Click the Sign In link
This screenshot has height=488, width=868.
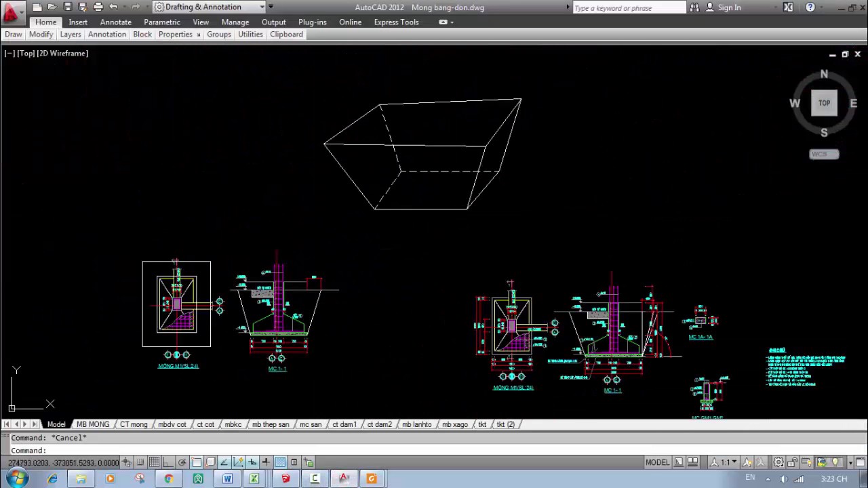point(729,7)
